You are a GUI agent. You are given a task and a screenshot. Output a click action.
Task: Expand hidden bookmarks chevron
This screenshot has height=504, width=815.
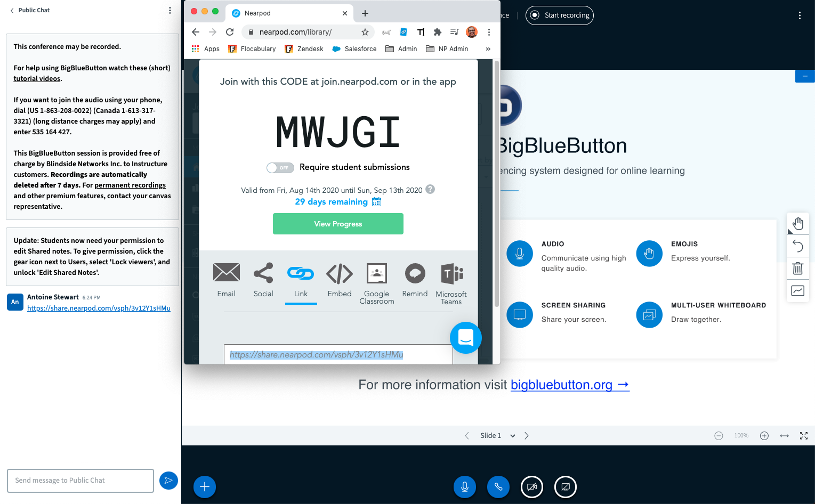488,49
